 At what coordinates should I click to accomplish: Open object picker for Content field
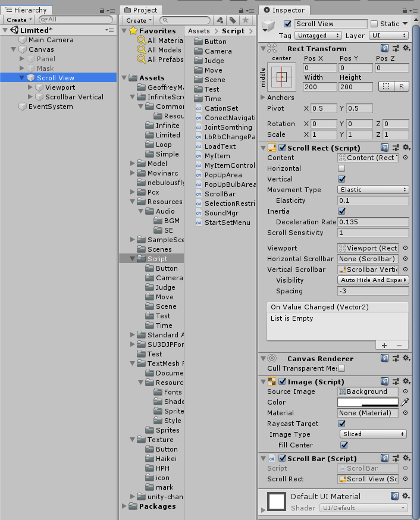(x=405, y=158)
